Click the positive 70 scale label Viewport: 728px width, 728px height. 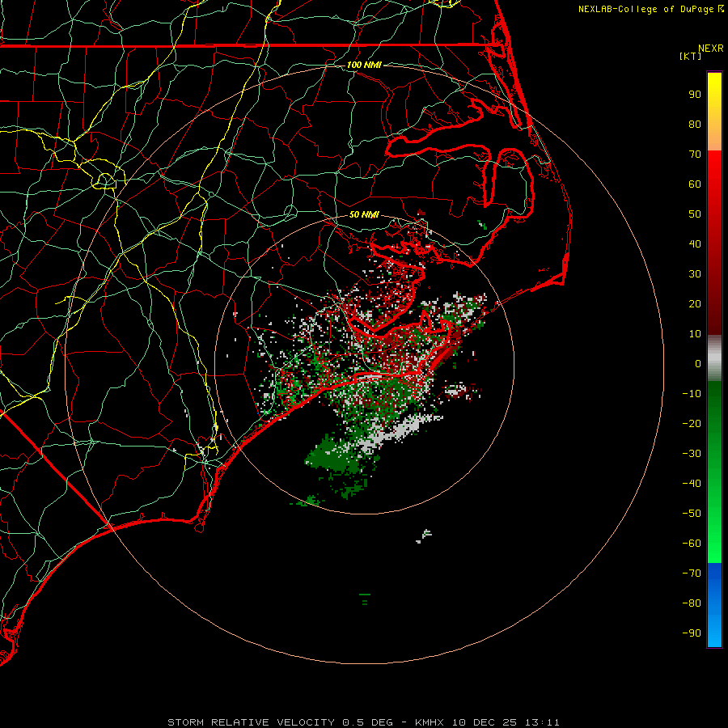tap(695, 154)
